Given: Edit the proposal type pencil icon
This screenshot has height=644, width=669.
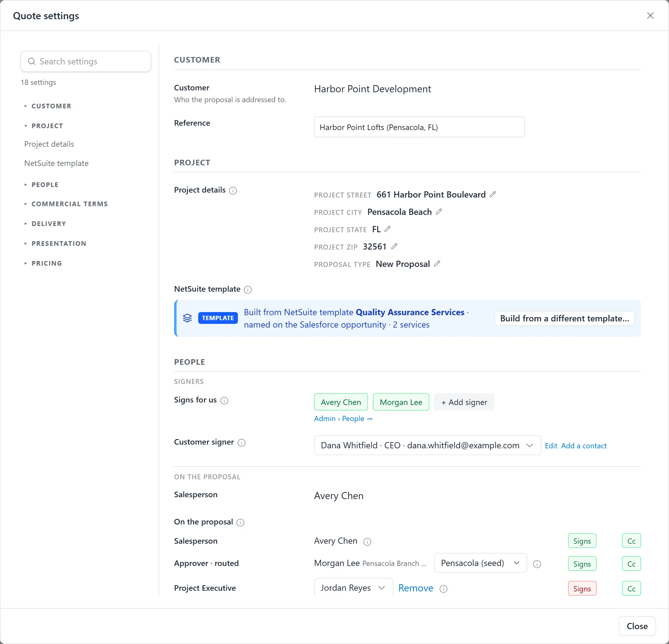Looking at the screenshot, I should click(x=437, y=264).
